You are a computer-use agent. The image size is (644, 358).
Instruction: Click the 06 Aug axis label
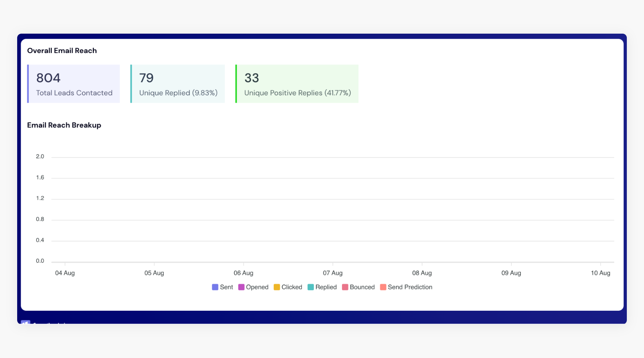click(243, 273)
